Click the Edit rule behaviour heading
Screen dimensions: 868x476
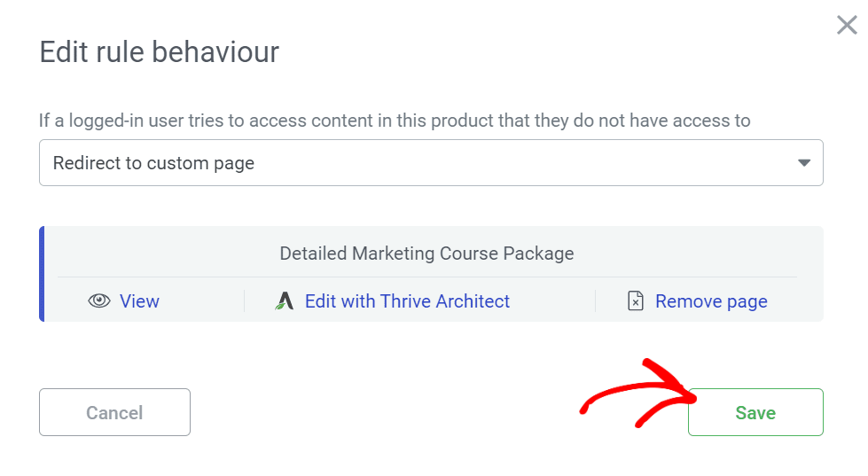coord(160,52)
